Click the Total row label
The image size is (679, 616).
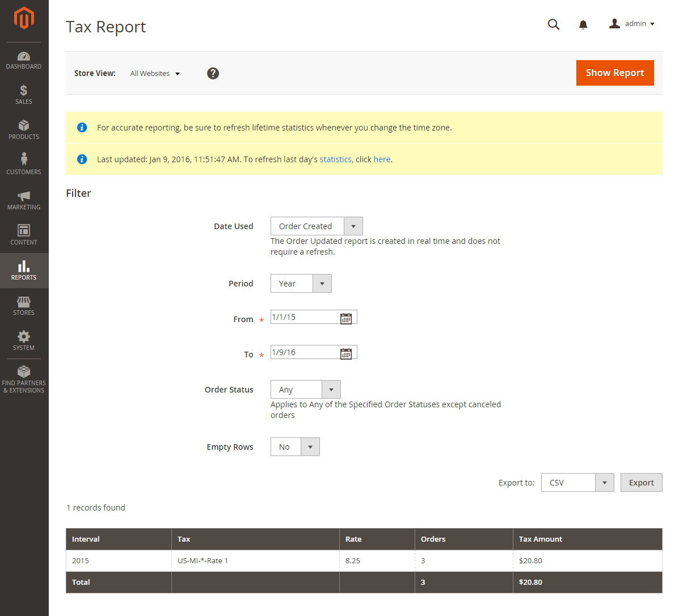81,582
